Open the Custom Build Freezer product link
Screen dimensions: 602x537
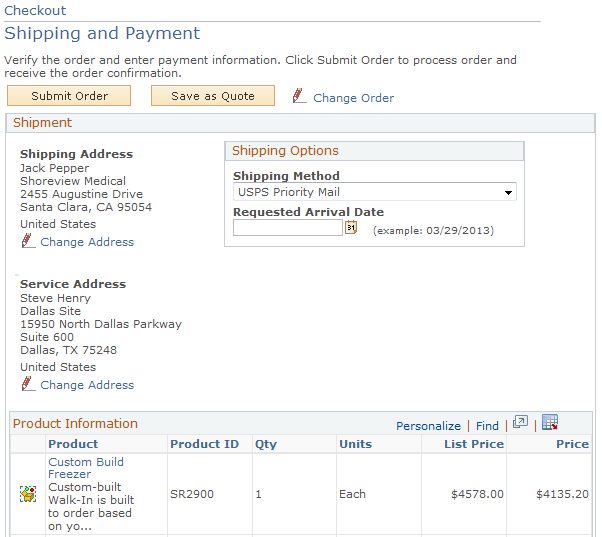coord(85,468)
